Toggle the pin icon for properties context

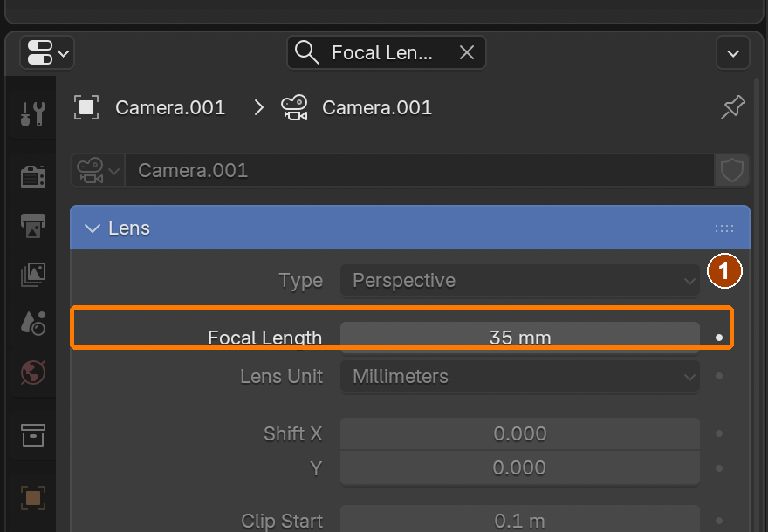pos(733,107)
